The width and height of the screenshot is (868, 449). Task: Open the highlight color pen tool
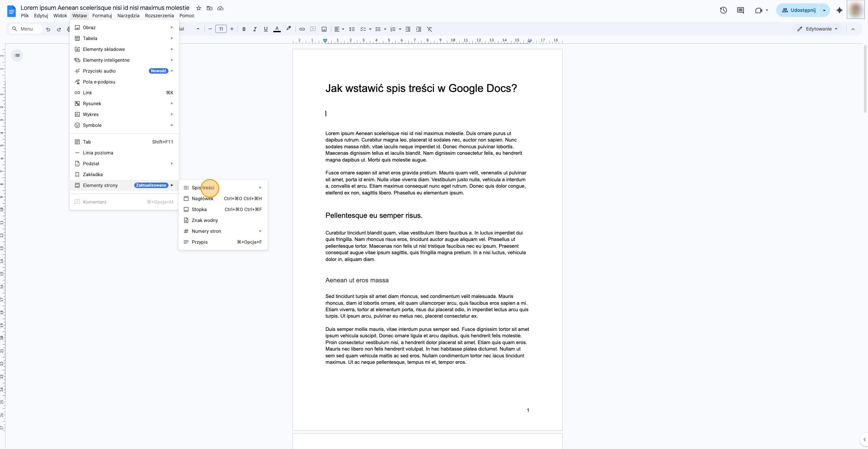coord(288,29)
